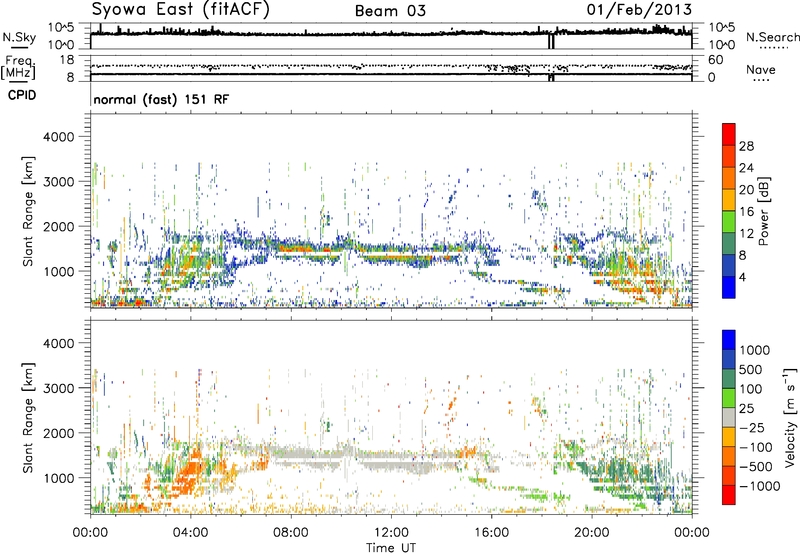Viewport: 800px width, 554px height.
Task: Click the 'N.Sky' legend label
Action: pos(19,38)
